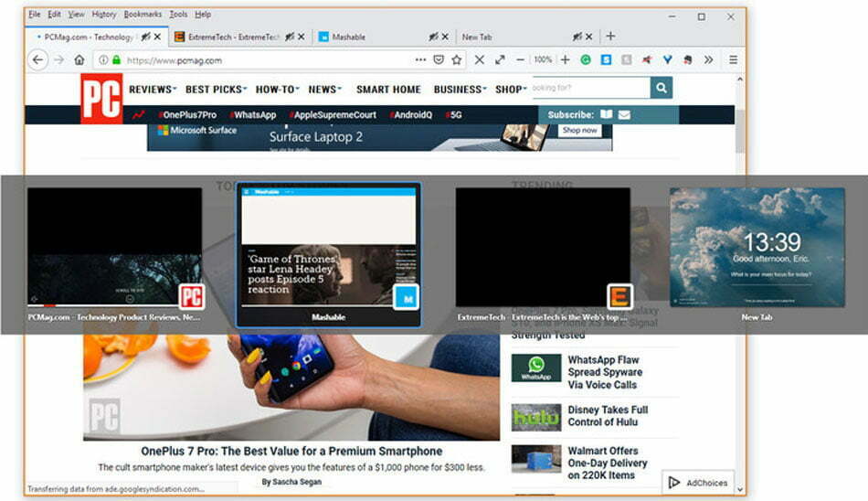Toggle mute icon on New Tab tab
Screen dimensions: 868x501
pos(577,37)
